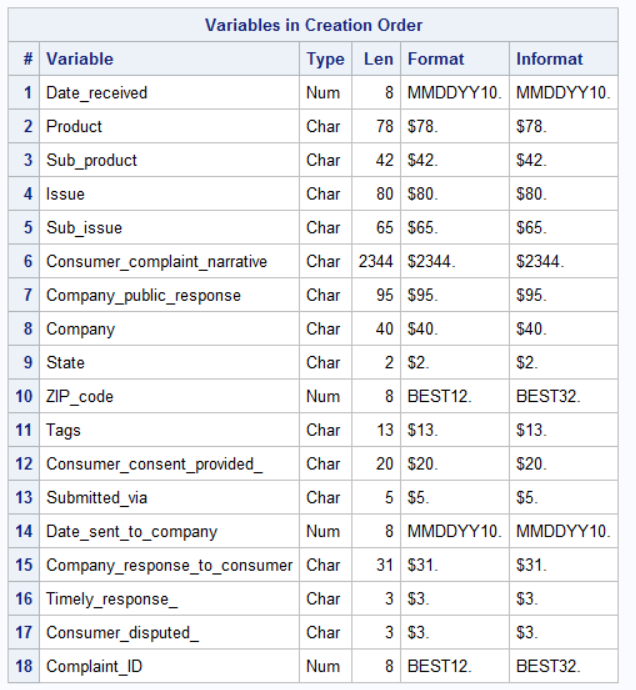Image resolution: width=636 pixels, height=690 pixels.
Task: Click the Sub_product variable cell
Action: pyautogui.click(x=92, y=160)
